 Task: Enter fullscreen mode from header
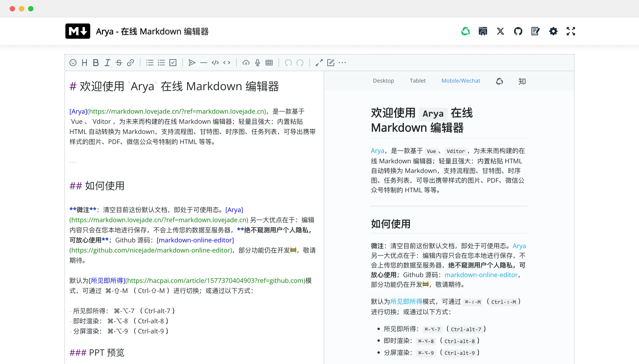pos(571,31)
